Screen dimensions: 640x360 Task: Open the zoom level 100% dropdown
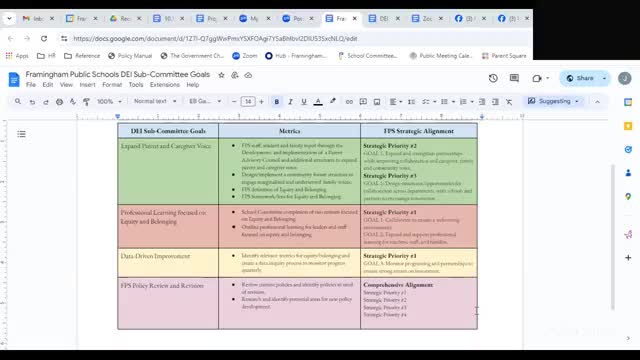pos(109,101)
